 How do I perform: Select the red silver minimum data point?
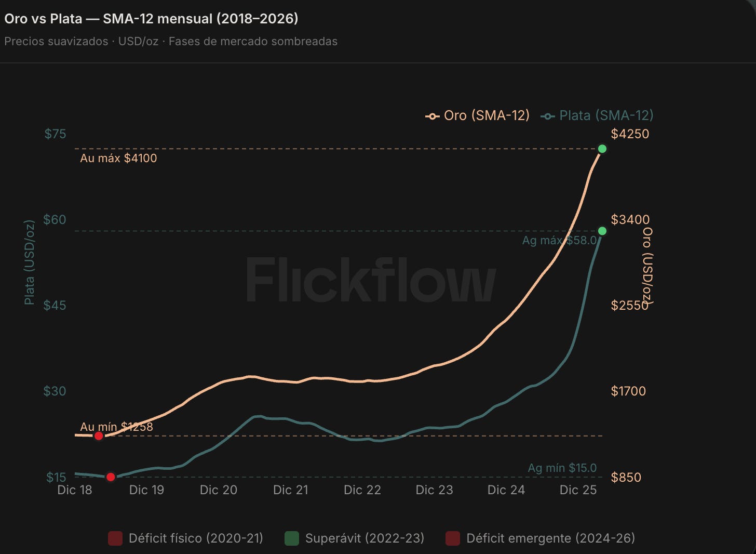(111, 477)
